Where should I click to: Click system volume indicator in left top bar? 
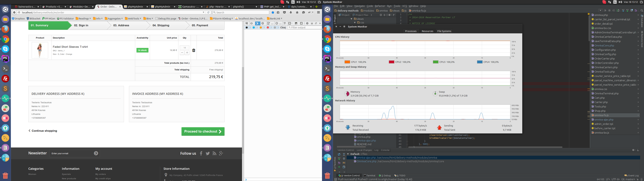(x=298, y=2)
